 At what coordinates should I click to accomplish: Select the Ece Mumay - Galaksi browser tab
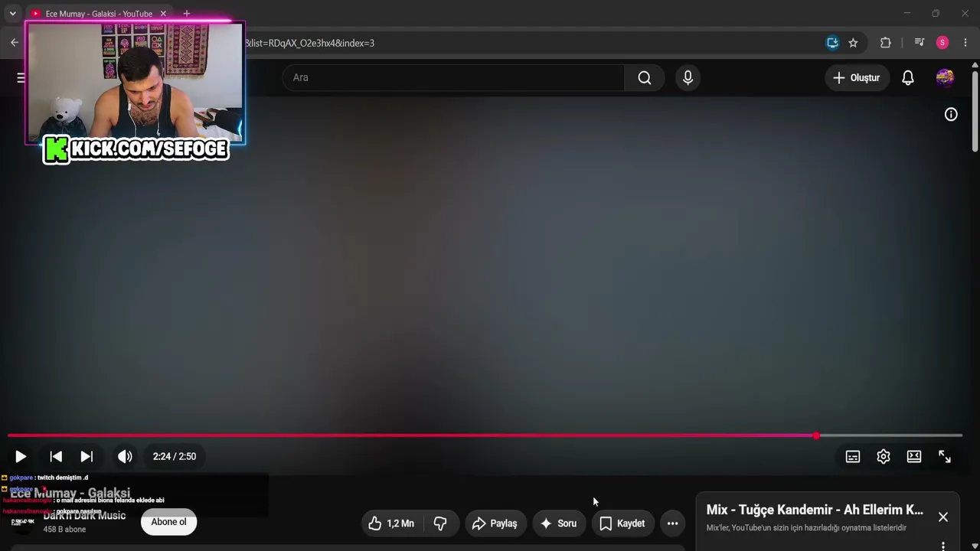tap(98, 14)
